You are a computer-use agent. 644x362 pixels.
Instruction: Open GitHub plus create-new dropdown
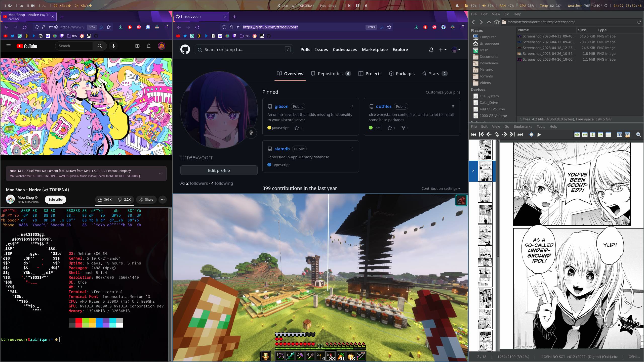pyautogui.click(x=442, y=50)
